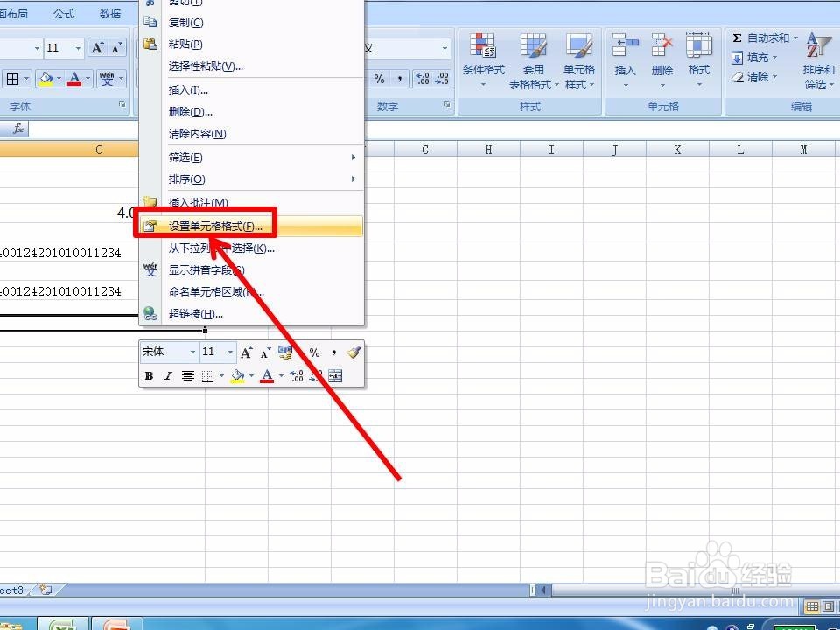Apply font color in mini toolbar
This screenshot has height=630, width=840.
267,376
